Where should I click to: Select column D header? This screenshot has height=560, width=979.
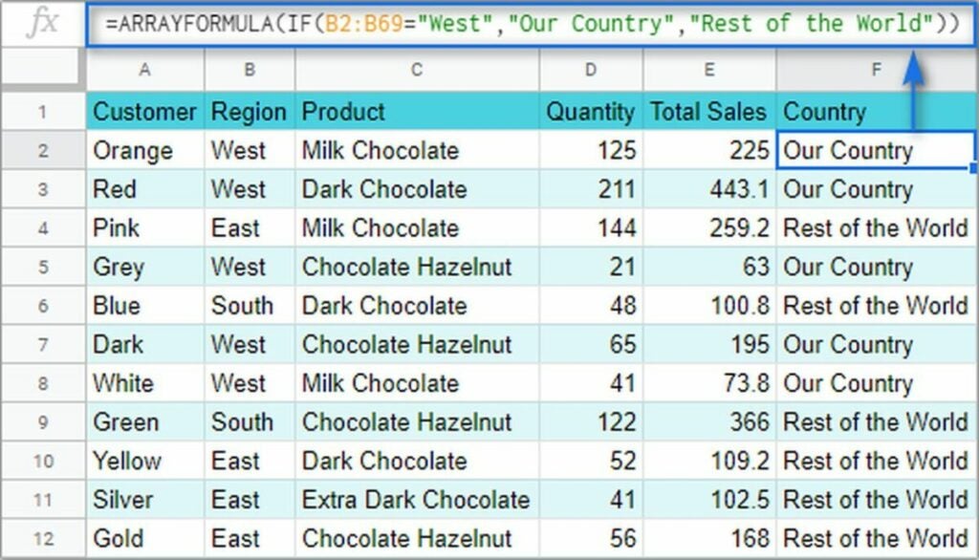pos(591,70)
